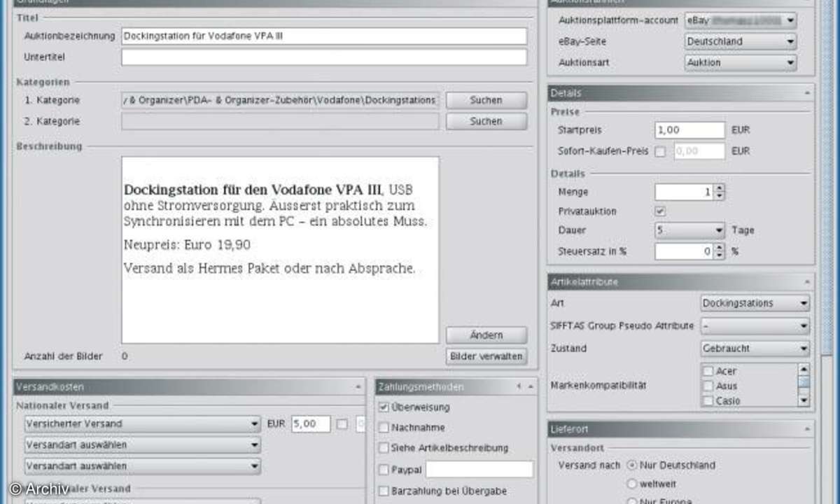Click the 'Neupreis: Euro 19,90' line
The height and width of the screenshot is (504, 840).
click(x=187, y=245)
